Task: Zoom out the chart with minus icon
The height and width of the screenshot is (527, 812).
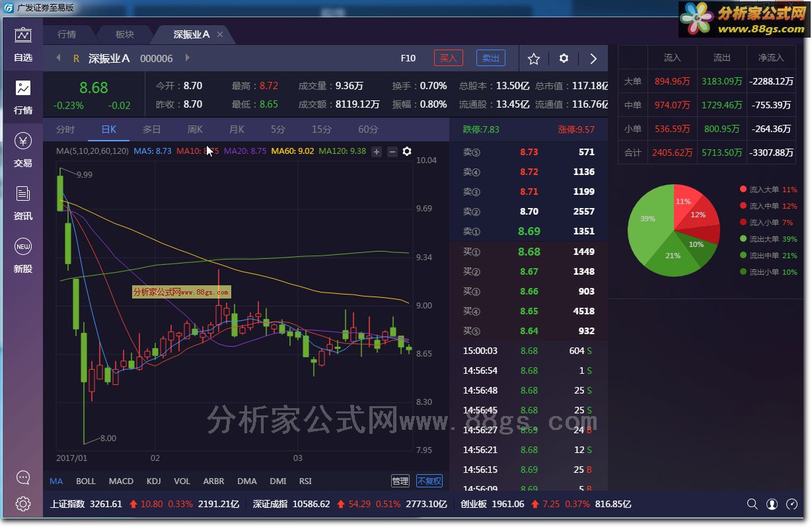Action: tap(392, 152)
